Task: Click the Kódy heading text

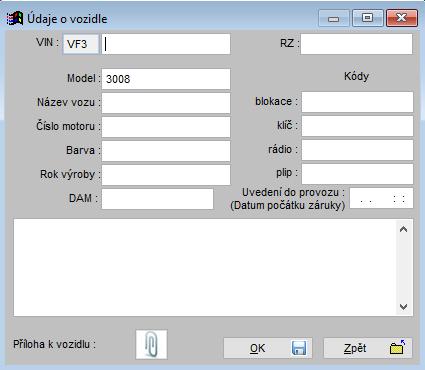Action: 356,76
